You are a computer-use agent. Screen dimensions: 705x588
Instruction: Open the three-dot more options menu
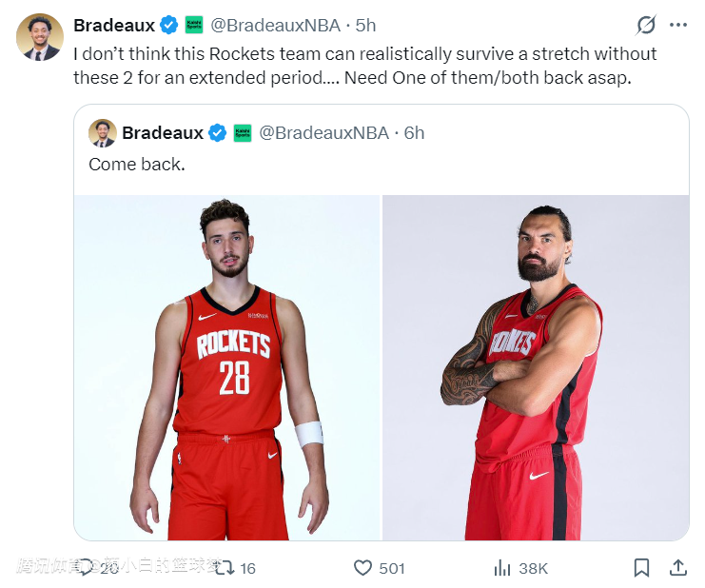(678, 25)
